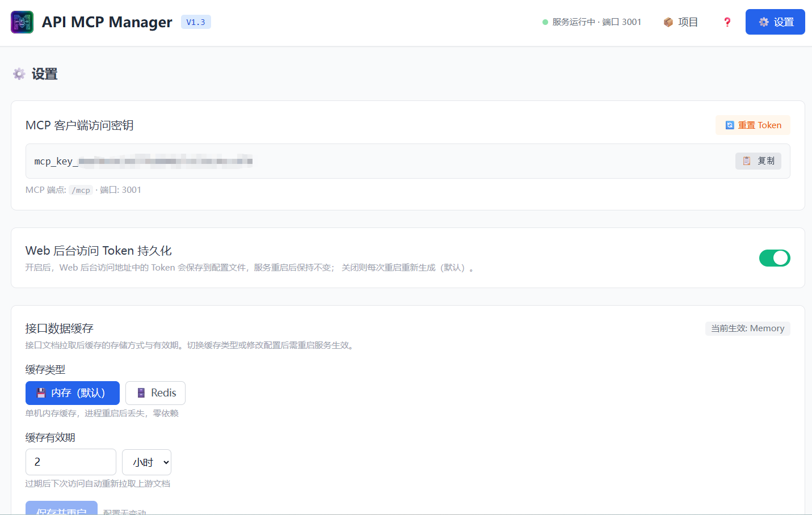The width and height of the screenshot is (812, 515).
Task: Click the 设置 page heading gear icon
Action: 19,74
